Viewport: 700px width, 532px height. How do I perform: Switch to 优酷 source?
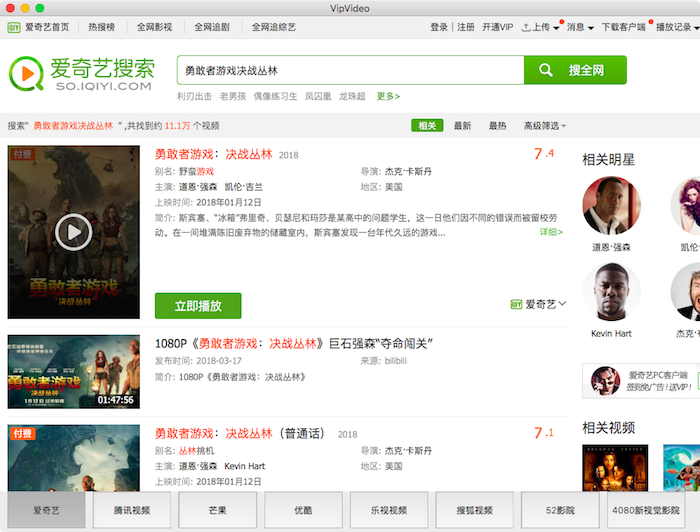303,510
